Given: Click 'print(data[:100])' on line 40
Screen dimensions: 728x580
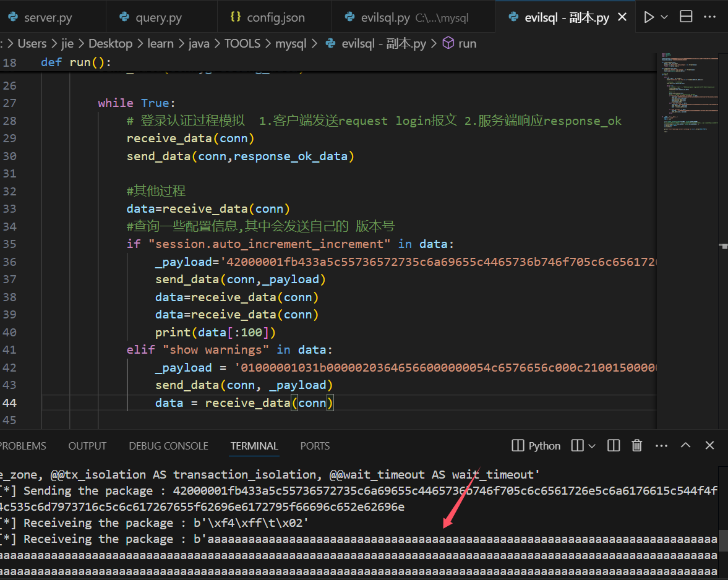Looking at the screenshot, I should point(215,332).
